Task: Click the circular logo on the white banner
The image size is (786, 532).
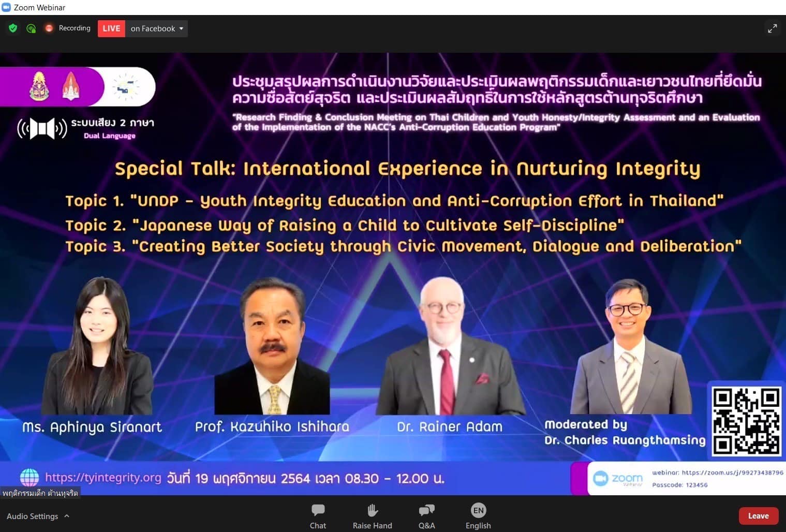Action: pos(126,86)
